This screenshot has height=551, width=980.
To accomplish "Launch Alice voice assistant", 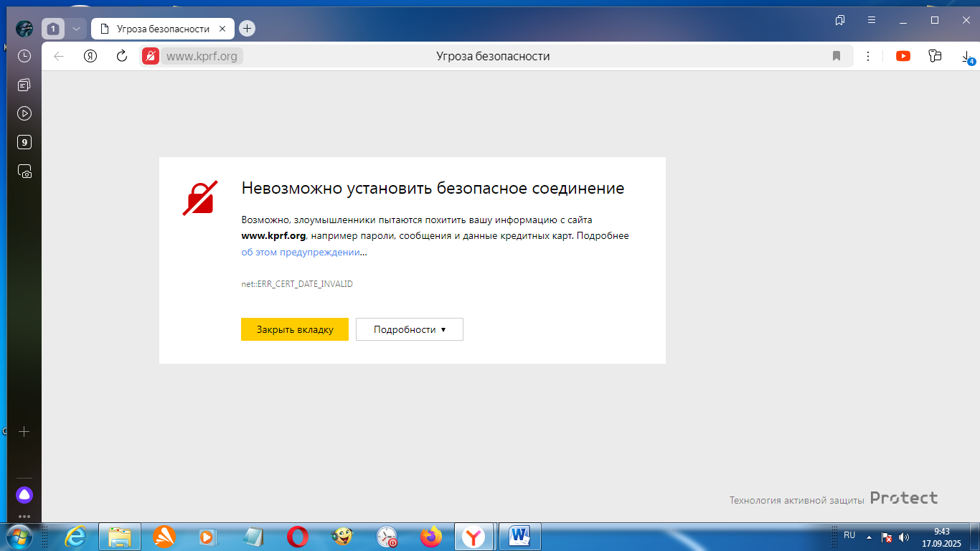I will 24,495.
